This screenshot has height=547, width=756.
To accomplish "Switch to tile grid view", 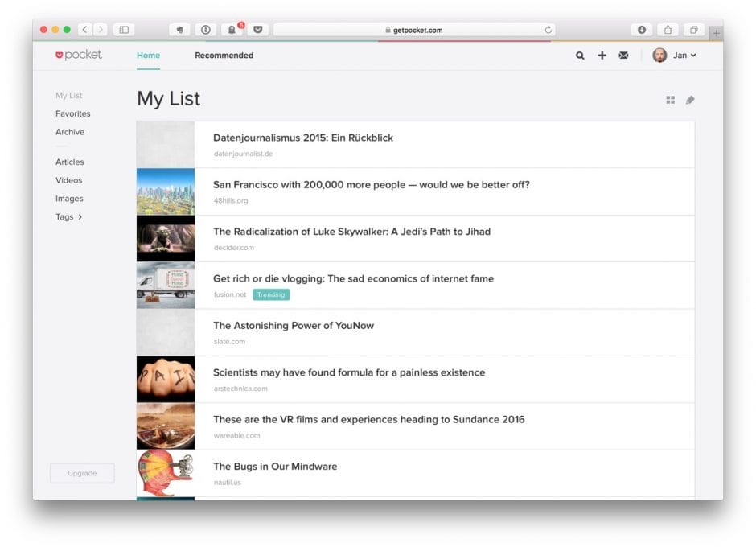I will click(670, 100).
